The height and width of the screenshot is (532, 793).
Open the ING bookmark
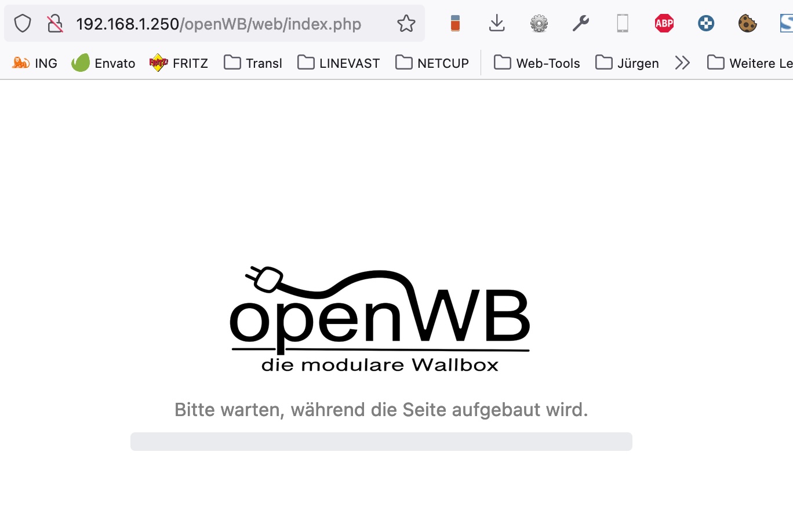35,63
